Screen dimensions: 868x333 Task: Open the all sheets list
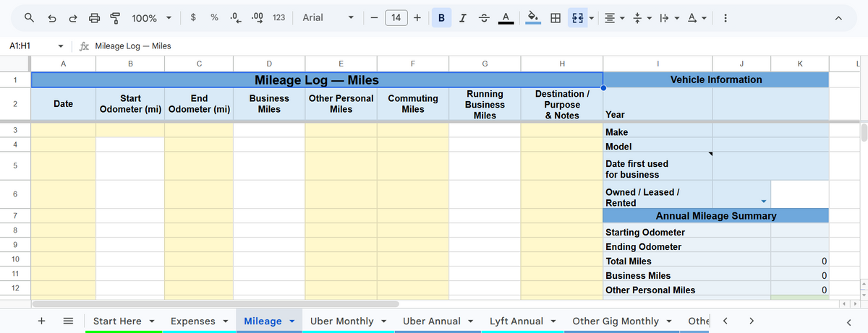(68, 321)
